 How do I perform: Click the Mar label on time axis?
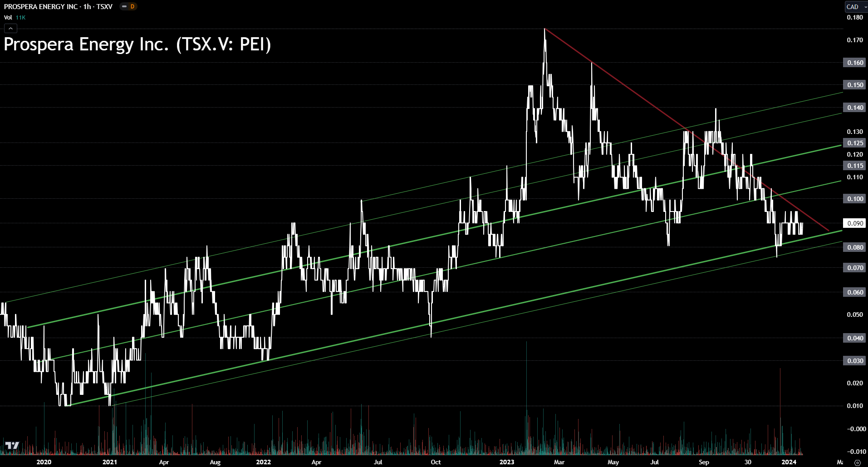[x=559, y=462]
